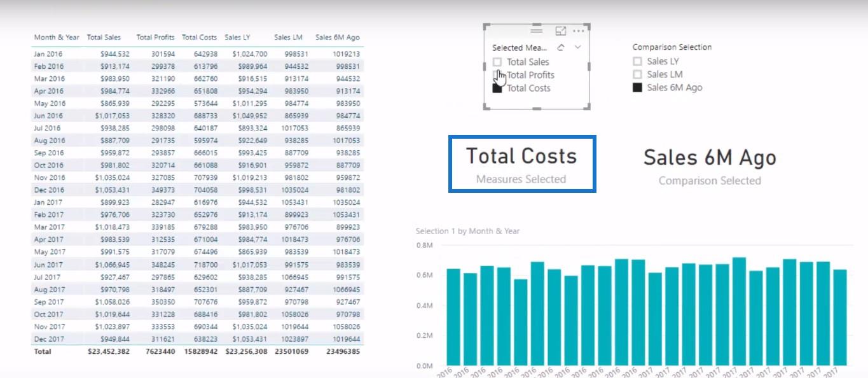Tick the Sales LY checkbox

pyautogui.click(x=637, y=61)
